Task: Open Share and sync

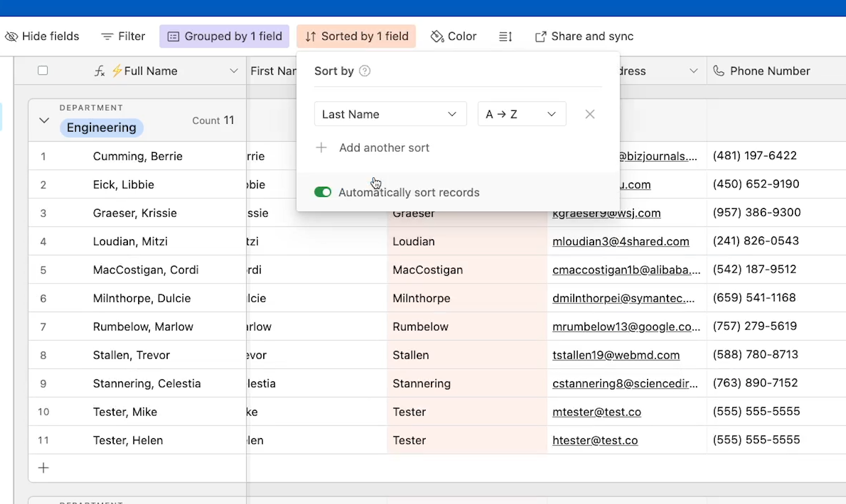Action: (x=584, y=36)
